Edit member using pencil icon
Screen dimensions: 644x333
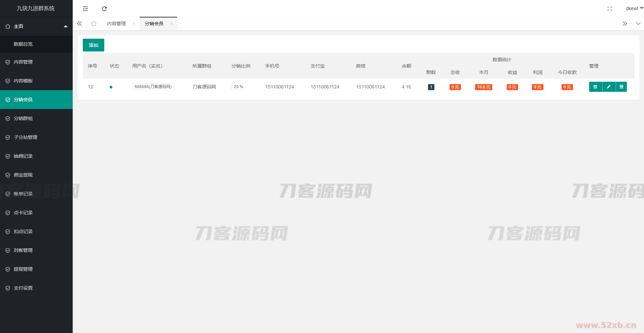[x=609, y=87]
